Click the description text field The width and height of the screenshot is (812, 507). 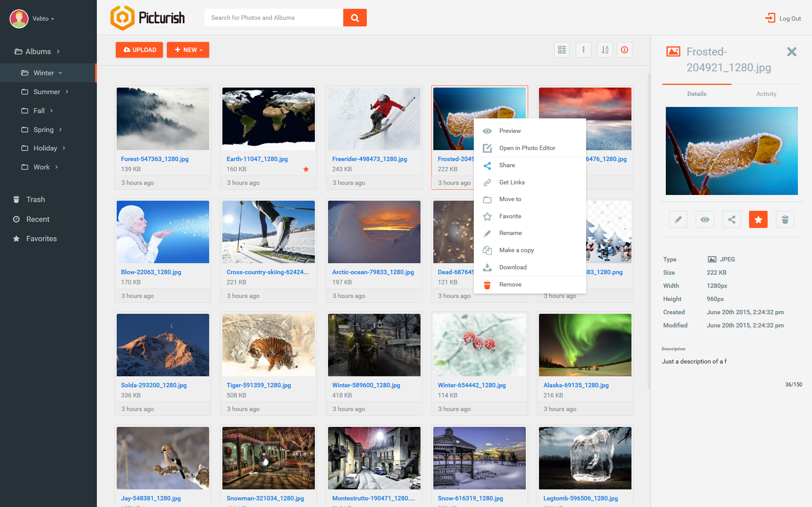[x=731, y=361]
